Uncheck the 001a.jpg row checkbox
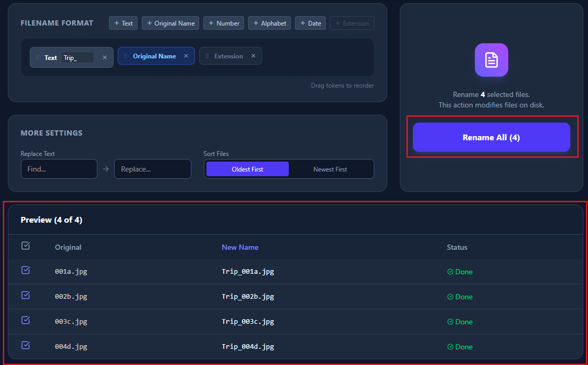The height and width of the screenshot is (365, 588). [x=26, y=270]
